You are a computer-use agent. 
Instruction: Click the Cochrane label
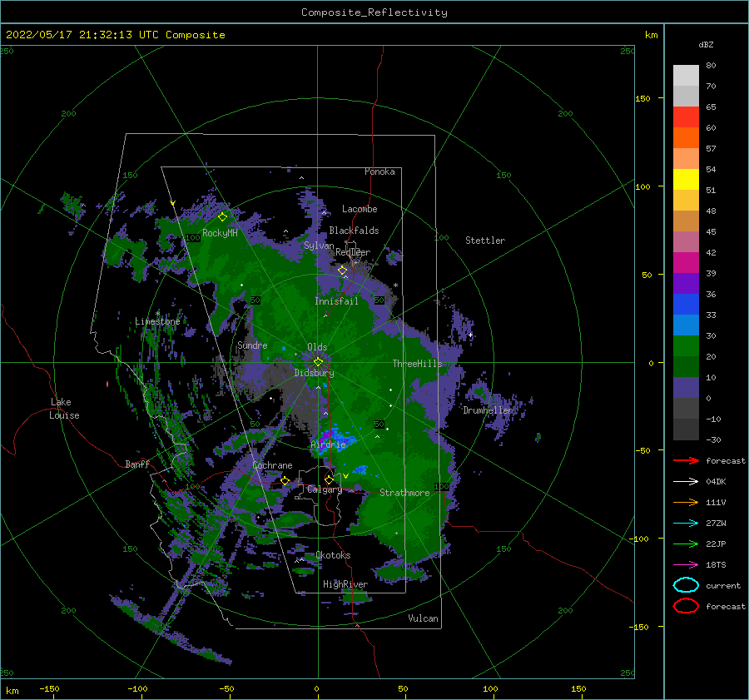[272, 465]
